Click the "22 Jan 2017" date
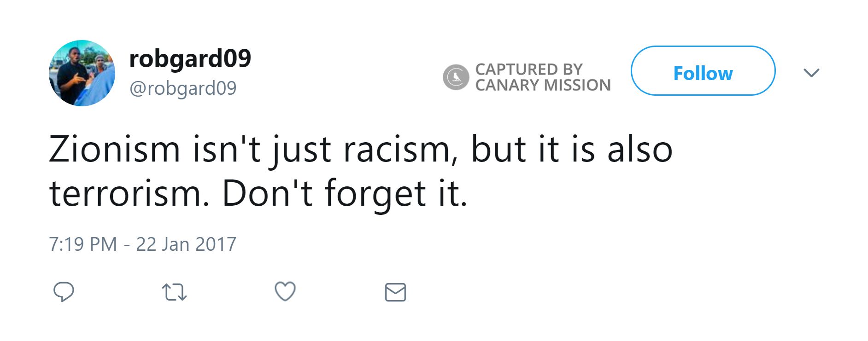868x341 pixels. [186, 244]
